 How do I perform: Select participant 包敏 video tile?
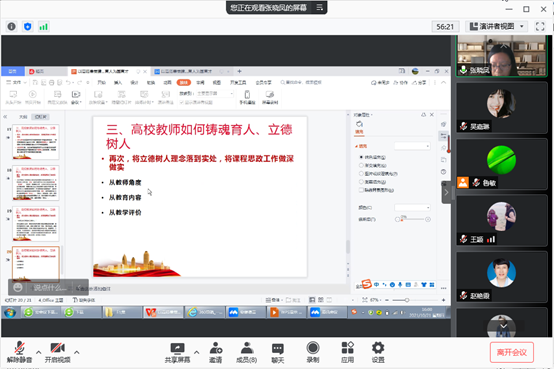tap(501, 164)
